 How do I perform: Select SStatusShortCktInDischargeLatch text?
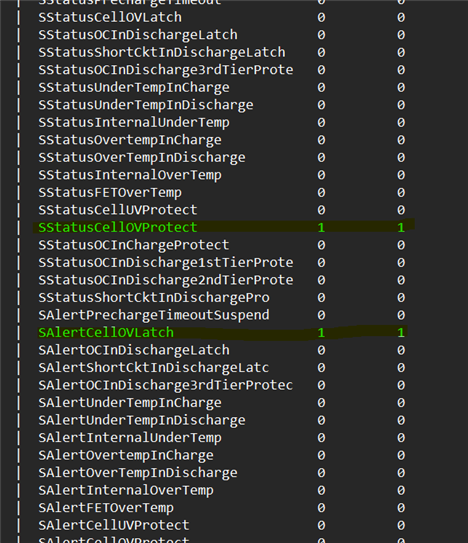(162, 52)
